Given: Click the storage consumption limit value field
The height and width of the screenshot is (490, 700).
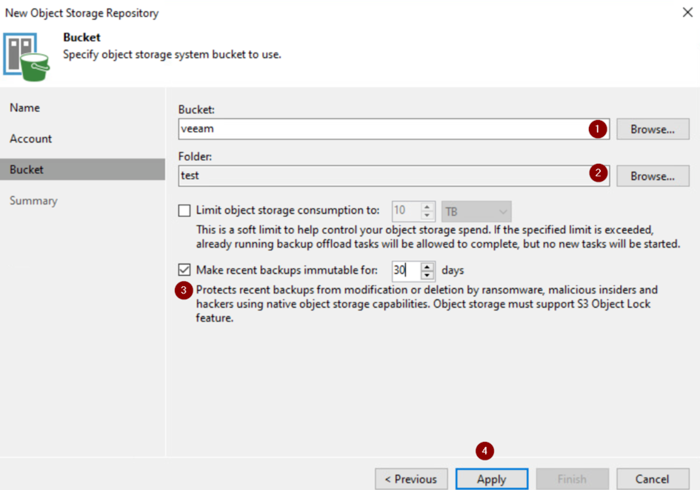Looking at the screenshot, I should [406, 211].
